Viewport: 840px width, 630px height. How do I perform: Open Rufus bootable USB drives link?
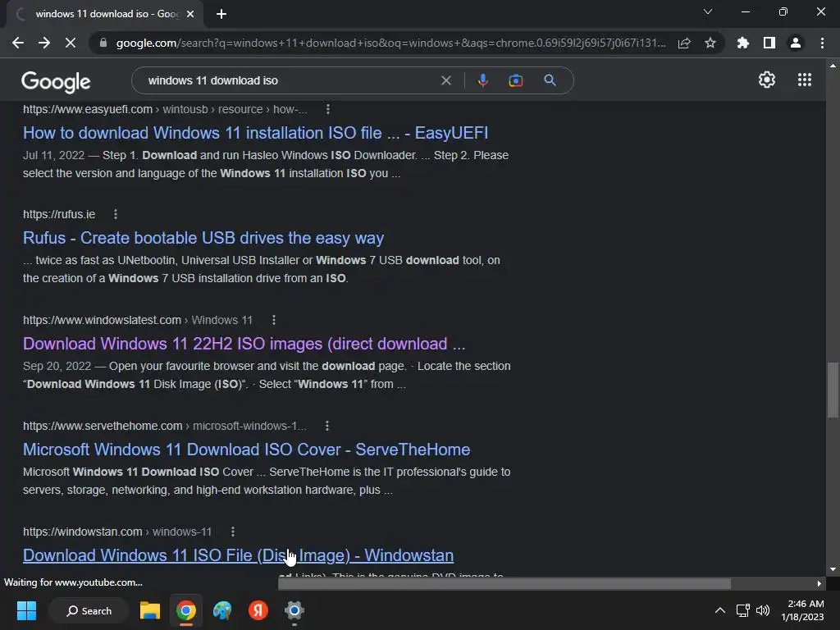click(203, 238)
